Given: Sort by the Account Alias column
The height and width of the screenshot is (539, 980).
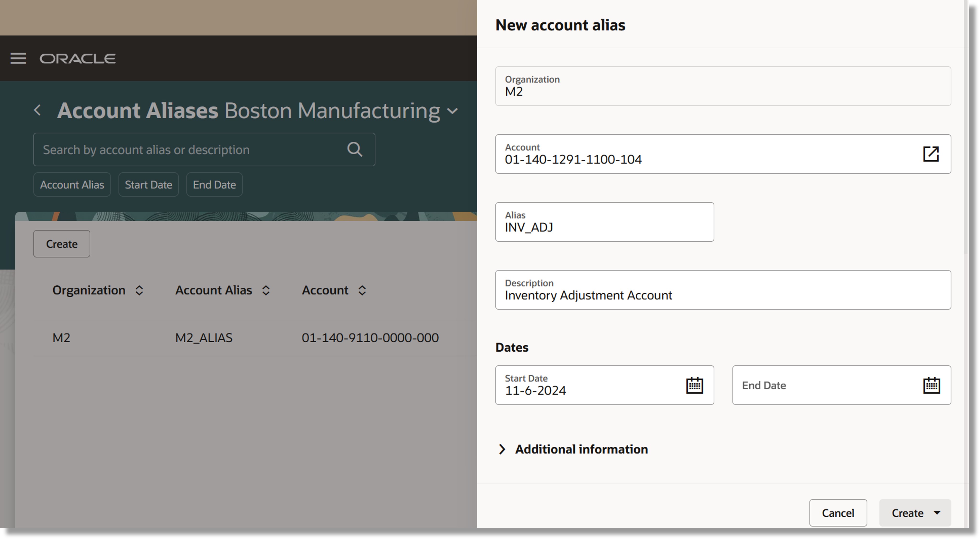Looking at the screenshot, I should [266, 290].
